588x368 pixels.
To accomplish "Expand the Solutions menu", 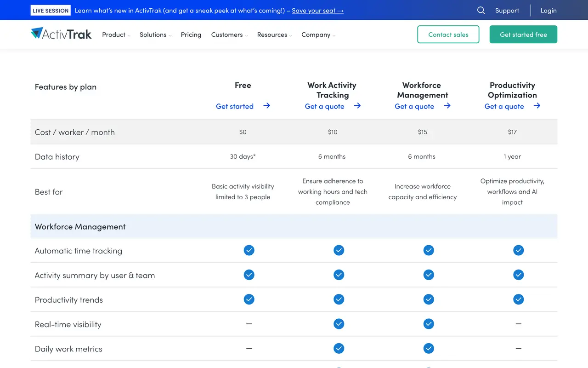I will coord(156,34).
